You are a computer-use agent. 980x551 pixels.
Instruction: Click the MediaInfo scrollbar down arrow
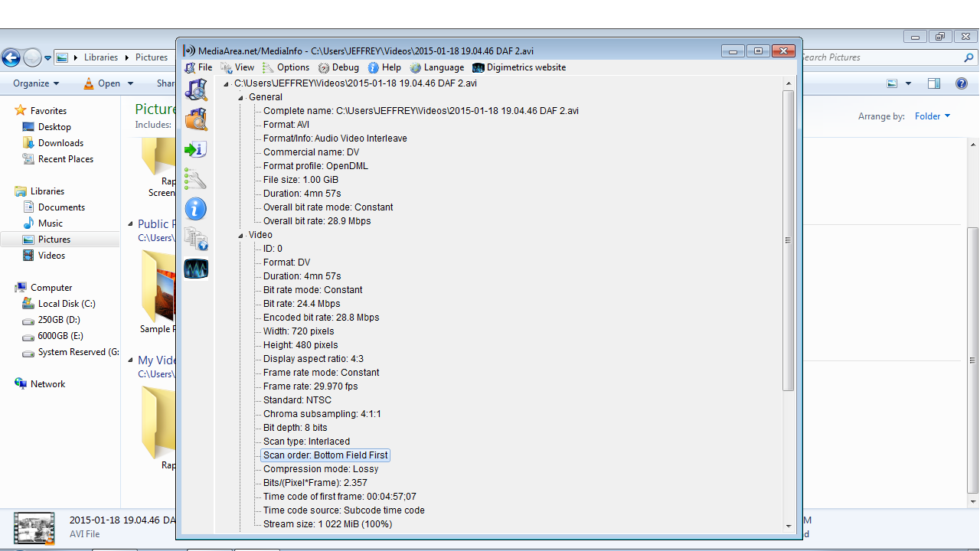tap(788, 526)
